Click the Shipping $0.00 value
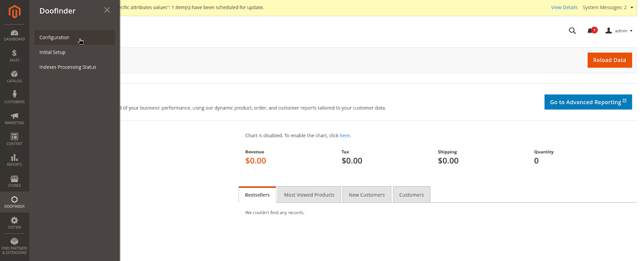This screenshot has width=644, height=261. click(448, 161)
